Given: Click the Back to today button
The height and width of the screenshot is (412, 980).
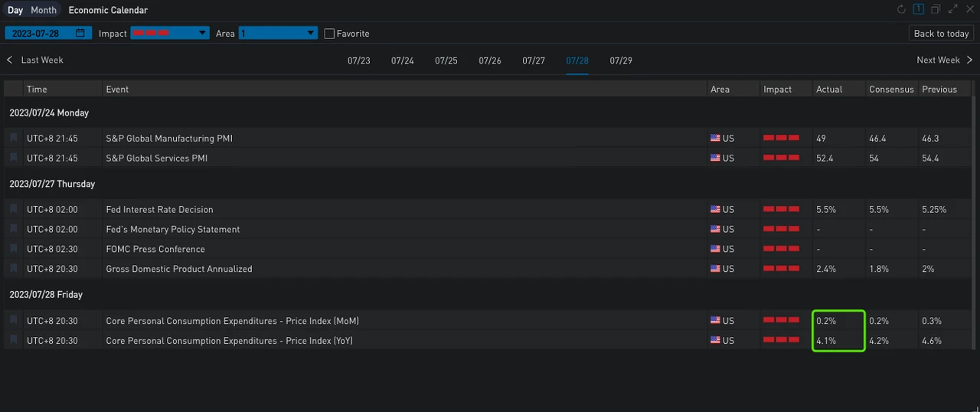Looking at the screenshot, I should (941, 34).
